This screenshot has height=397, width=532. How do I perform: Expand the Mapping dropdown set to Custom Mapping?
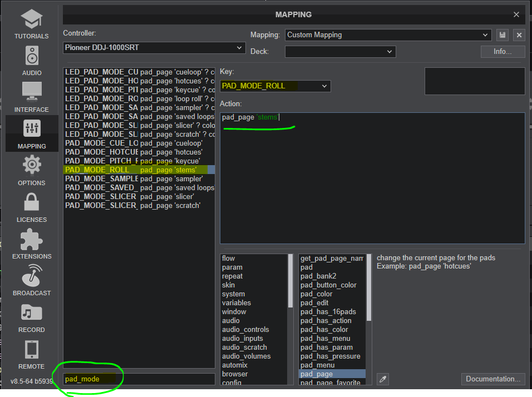click(x=388, y=35)
